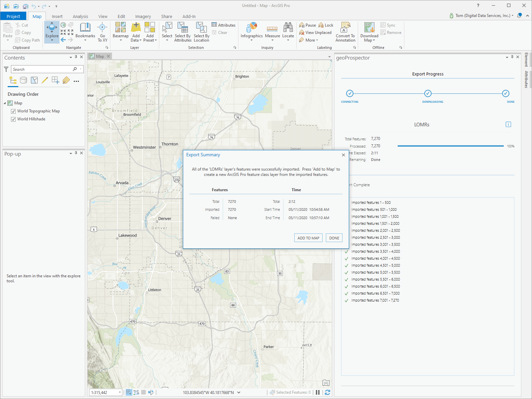532x399 pixels.
Task: Toggle the grid button in status bar
Action: tap(144, 392)
